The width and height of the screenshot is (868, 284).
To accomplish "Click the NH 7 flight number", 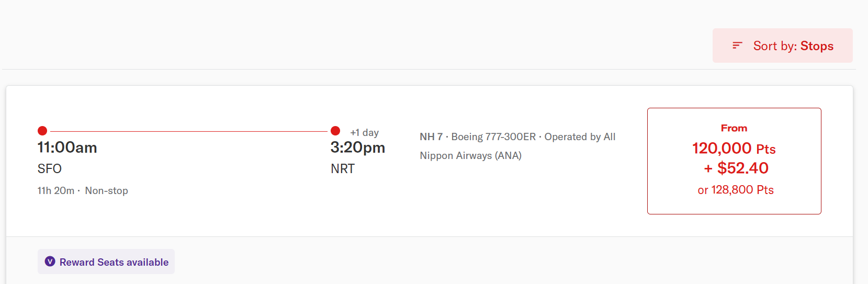I will [431, 137].
